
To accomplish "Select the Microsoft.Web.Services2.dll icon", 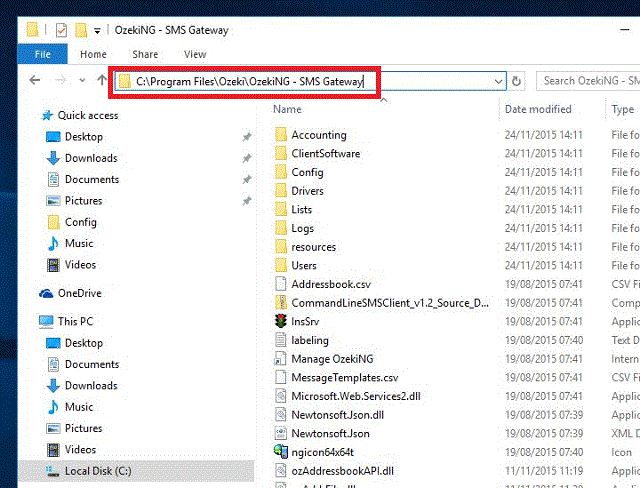I will [x=281, y=396].
